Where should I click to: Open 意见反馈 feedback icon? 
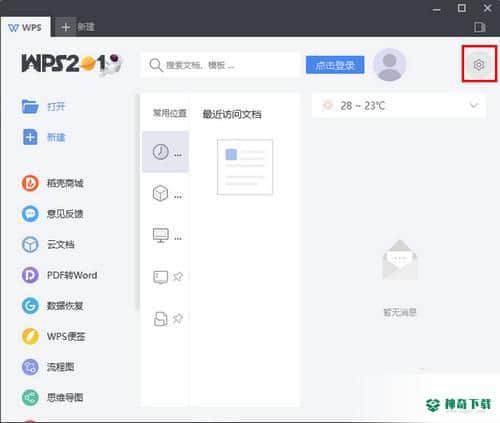(30, 214)
